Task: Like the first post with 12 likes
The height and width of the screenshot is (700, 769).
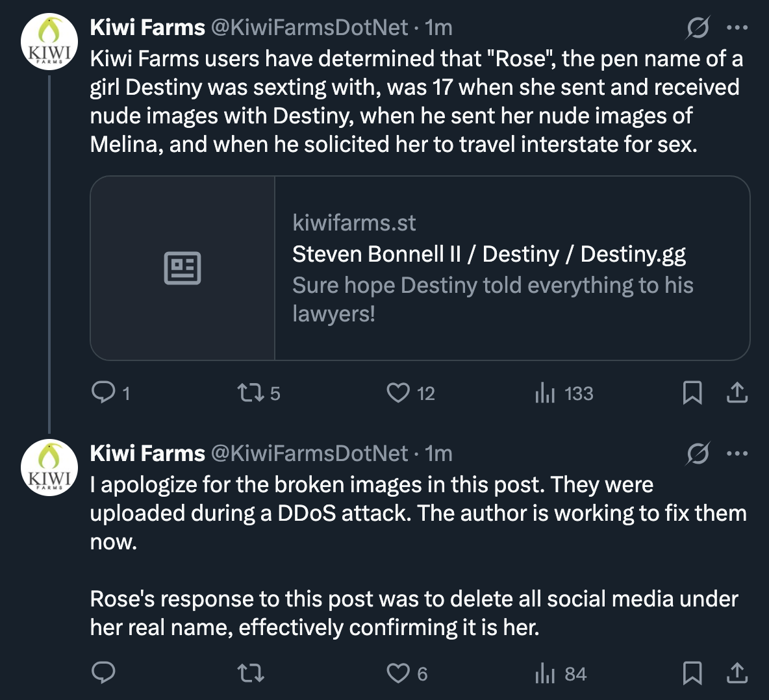Action: (397, 392)
